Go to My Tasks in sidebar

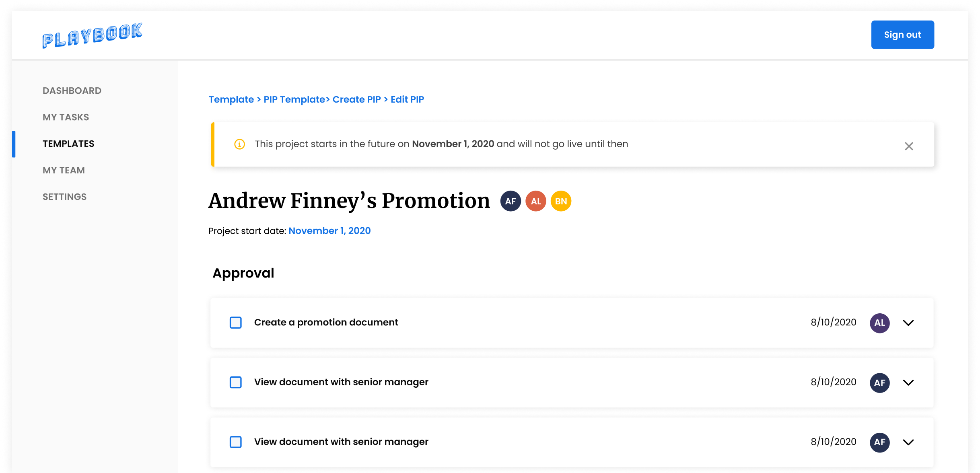[x=66, y=117]
